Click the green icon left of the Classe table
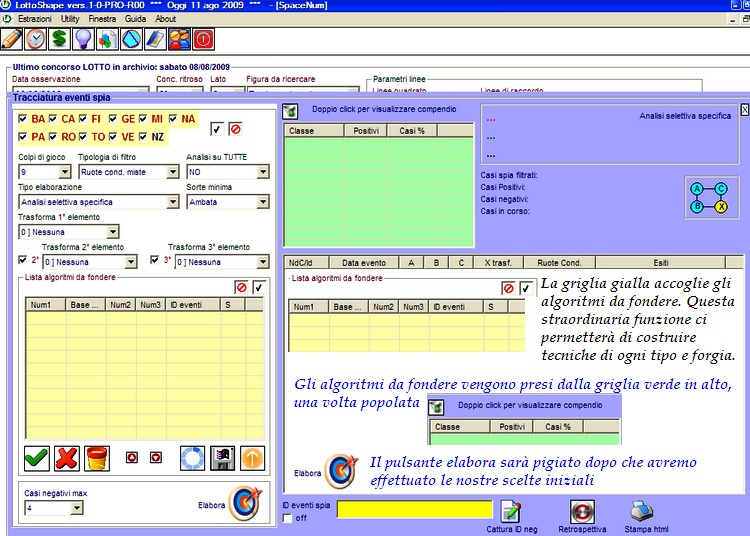 tap(290, 111)
